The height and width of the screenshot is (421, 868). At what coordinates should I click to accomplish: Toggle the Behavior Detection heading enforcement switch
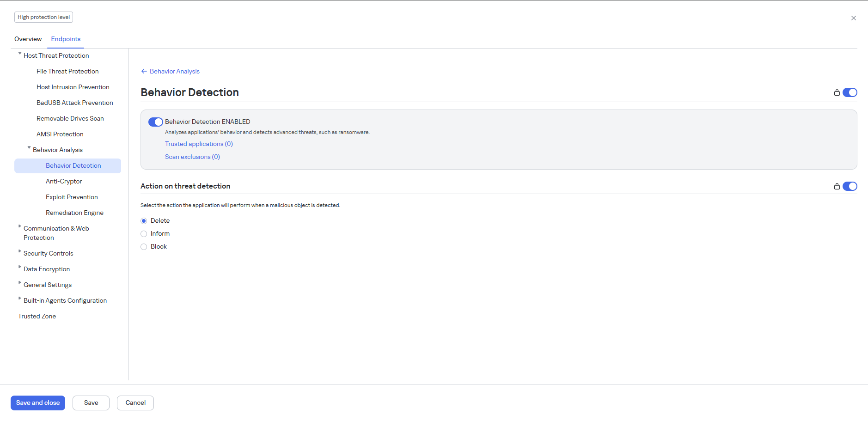coord(850,93)
